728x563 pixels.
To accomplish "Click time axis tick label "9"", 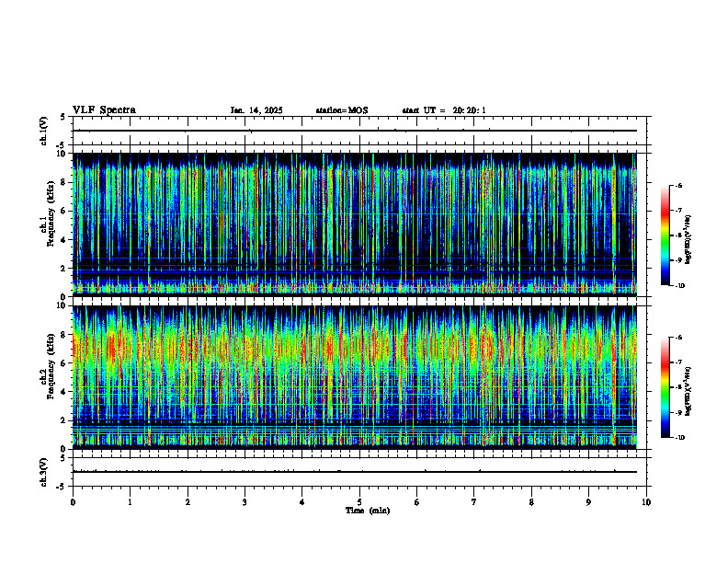I will [x=588, y=502].
